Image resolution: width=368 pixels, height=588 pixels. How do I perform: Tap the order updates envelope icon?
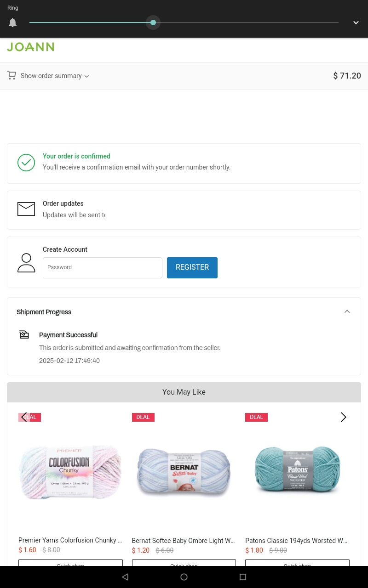pyautogui.click(x=26, y=209)
